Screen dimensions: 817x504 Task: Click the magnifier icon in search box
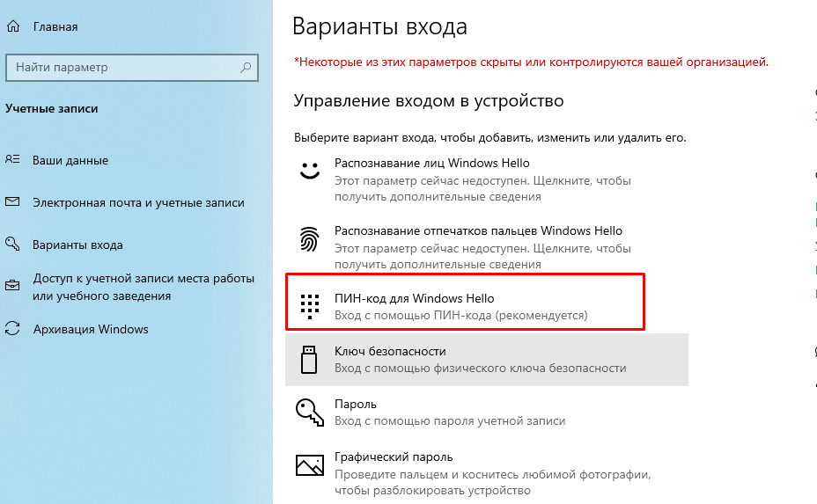[x=247, y=68]
